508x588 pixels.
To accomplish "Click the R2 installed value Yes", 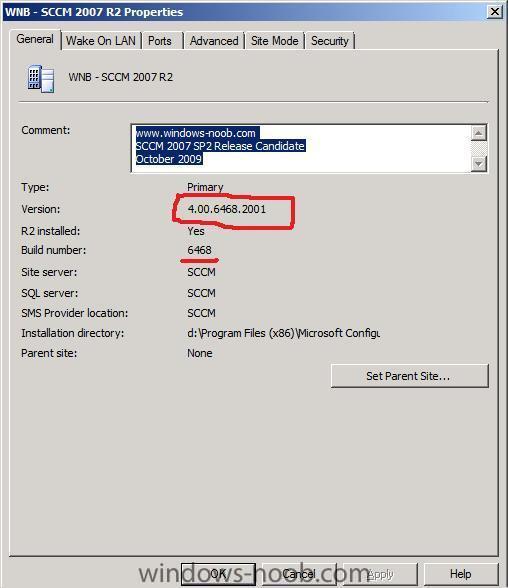I will [x=196, y=231].
